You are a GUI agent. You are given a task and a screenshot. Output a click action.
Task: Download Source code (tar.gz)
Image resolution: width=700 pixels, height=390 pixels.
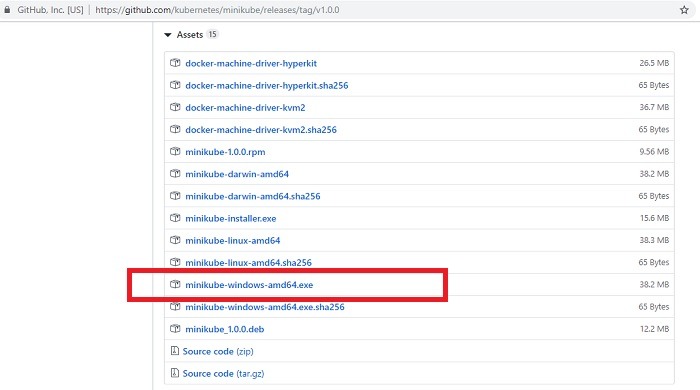point(223,373)
